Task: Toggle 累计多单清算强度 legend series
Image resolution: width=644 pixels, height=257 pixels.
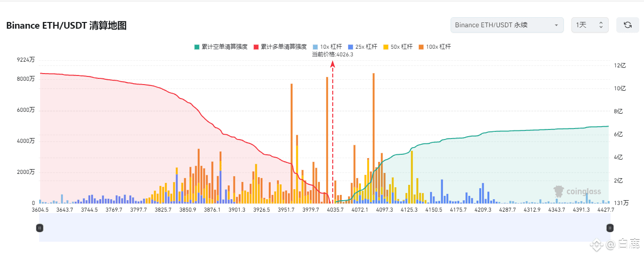Action: (x=280, y=47)
